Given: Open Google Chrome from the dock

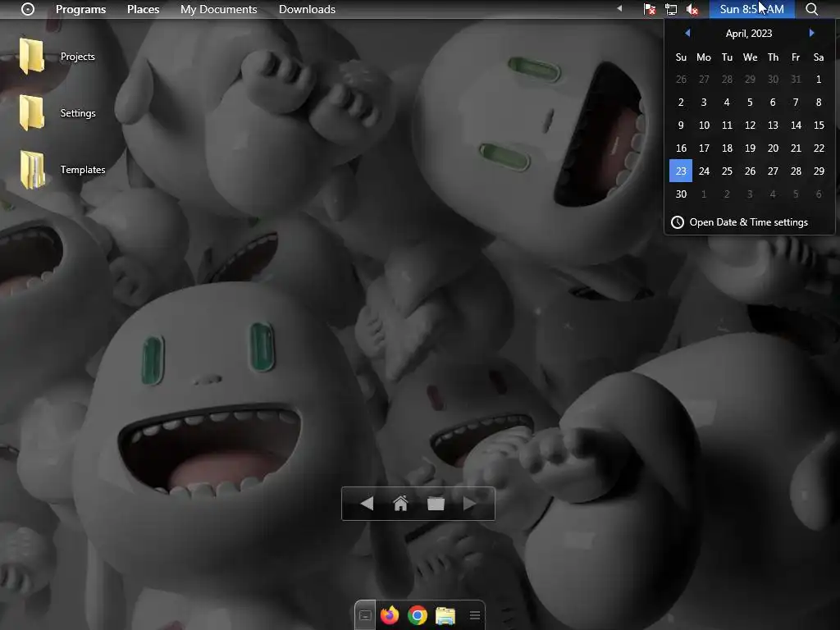Looking at the screenshot, I should click(x=418, y=615).
